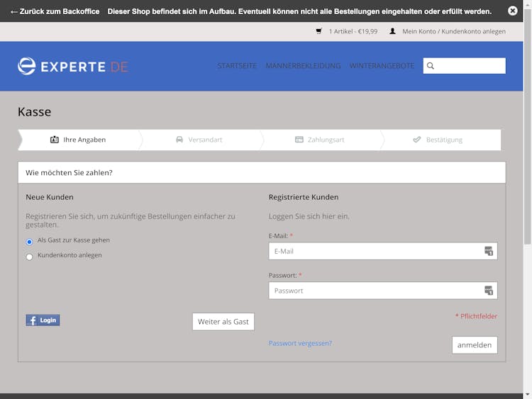532x399 pixels.
Task: Select the Zahlungsart checkout step
Action: pyautogui.click(x=320, y=140)
